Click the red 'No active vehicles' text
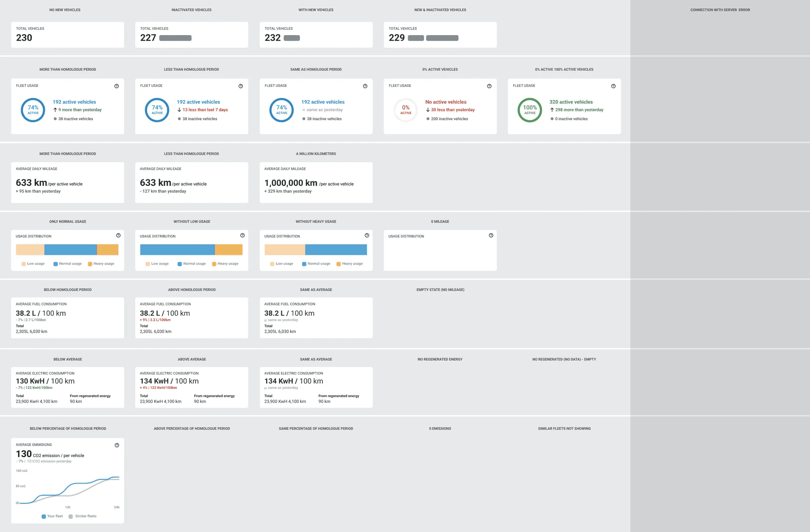810x532 pixels. click(446, 102)
